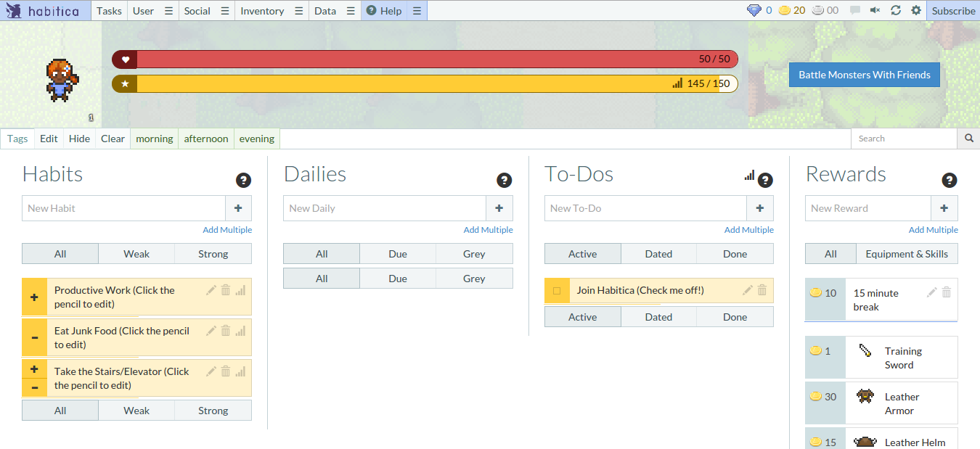This screenshot has height=449, width=980.
Task: Click Add Multiple link under Dailies
Action: tap(488, 230)
